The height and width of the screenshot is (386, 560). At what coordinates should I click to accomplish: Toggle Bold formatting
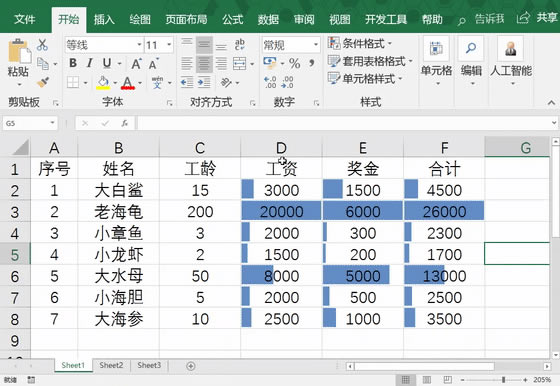(73, 63)
